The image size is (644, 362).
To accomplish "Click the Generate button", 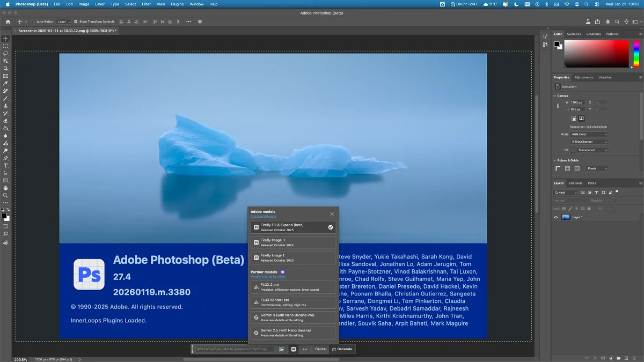I will pyautogui.click(x=342, y=349).
